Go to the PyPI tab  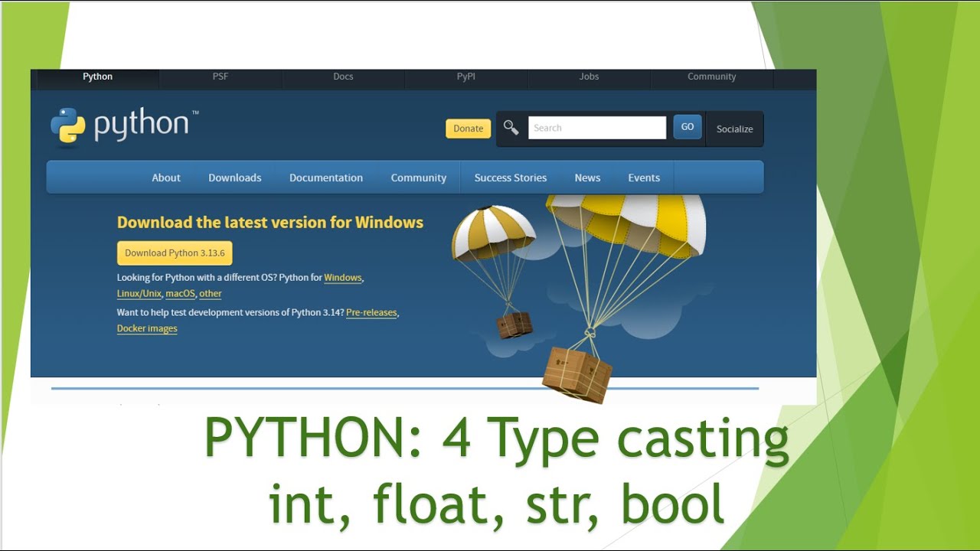pos(466,77)
